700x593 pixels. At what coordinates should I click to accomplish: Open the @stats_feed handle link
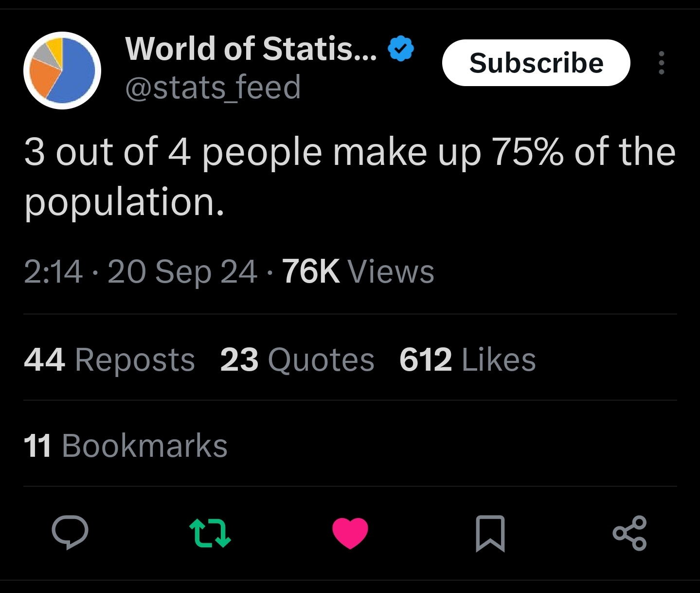pos(213,88)
